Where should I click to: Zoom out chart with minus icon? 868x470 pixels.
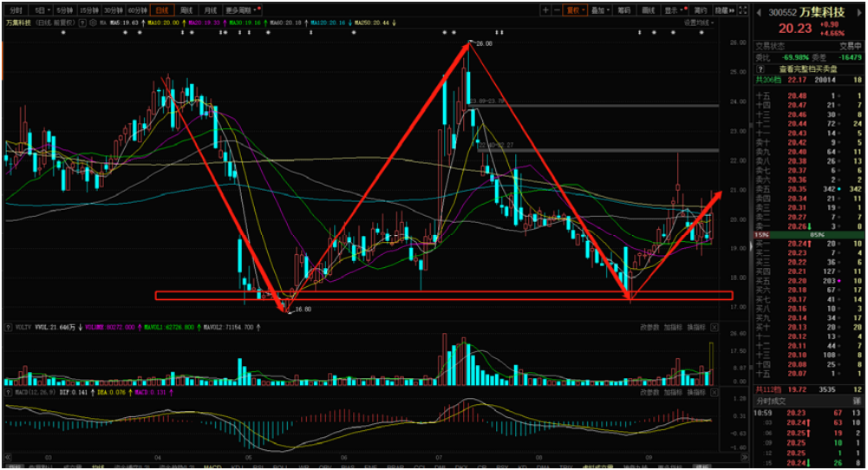(556, 10)
